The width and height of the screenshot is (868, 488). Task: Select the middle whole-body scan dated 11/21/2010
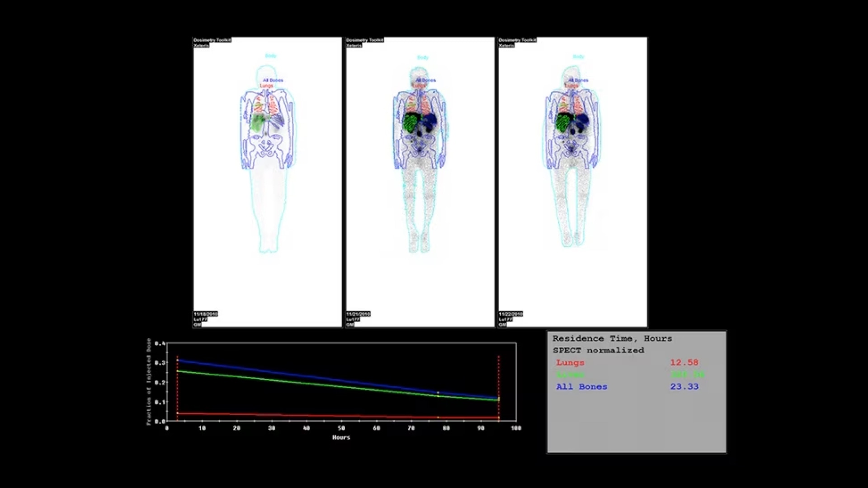click(x=420, y=182)
